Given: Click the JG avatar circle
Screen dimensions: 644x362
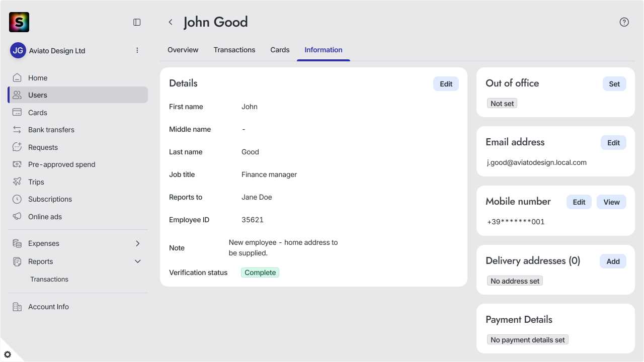Looking at the screenshot, I should [18, 50].
